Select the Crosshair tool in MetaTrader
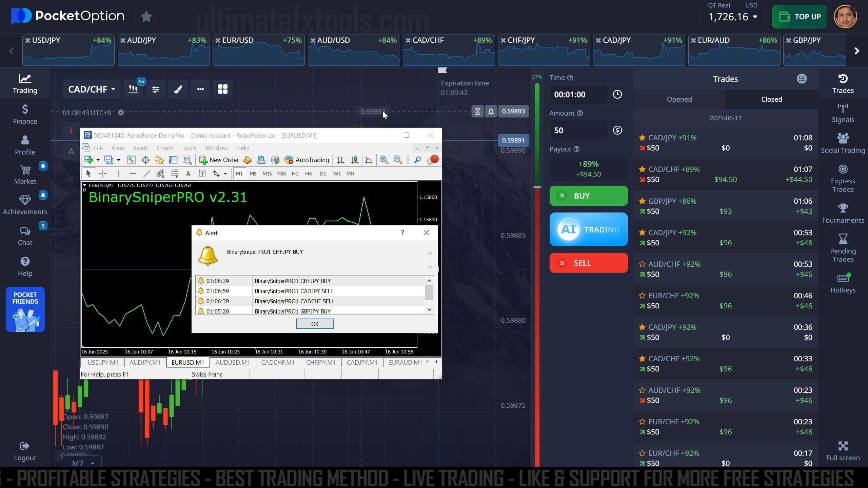Viewport: 868px width, 488px height. coord(102,173)
